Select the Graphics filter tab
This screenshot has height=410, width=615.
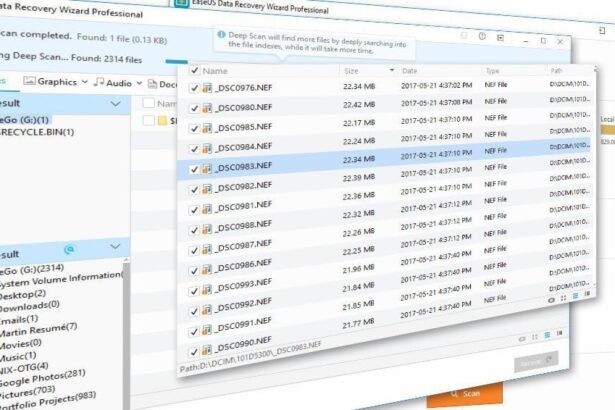tap(50, 82)
